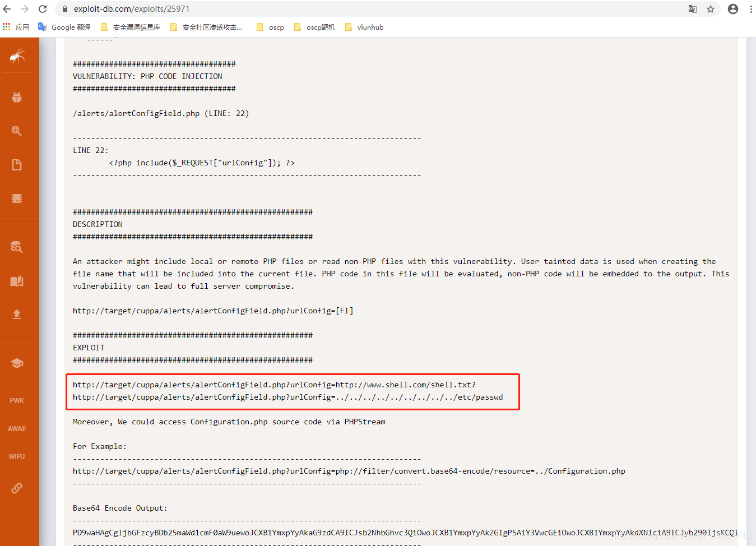Open the 安全漏洞信息库 bookmark folder

[131, 27]
